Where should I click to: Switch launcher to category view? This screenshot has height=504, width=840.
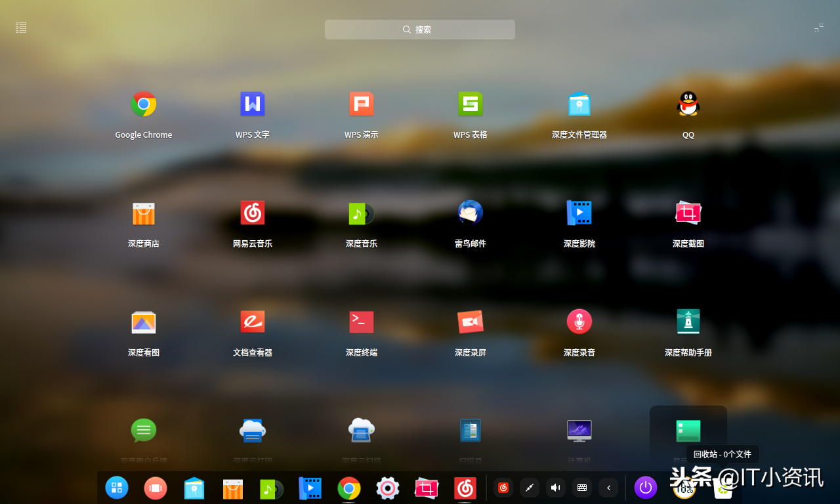(21, 28)
